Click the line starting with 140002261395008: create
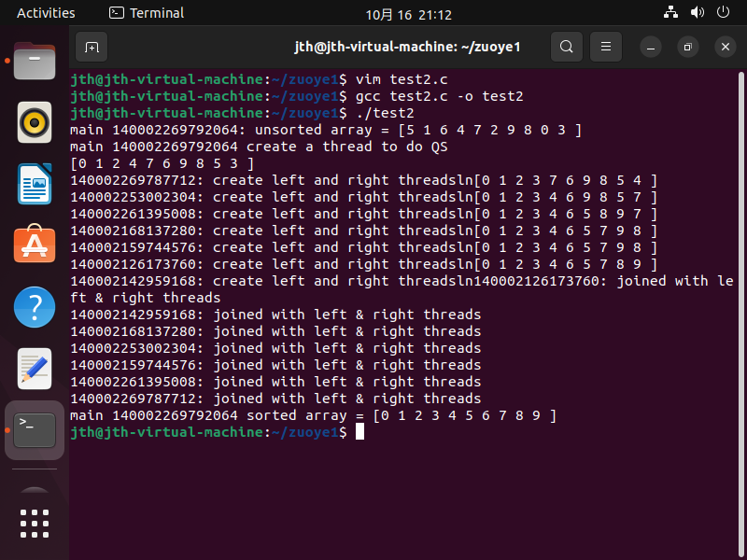 click(364, 214)
